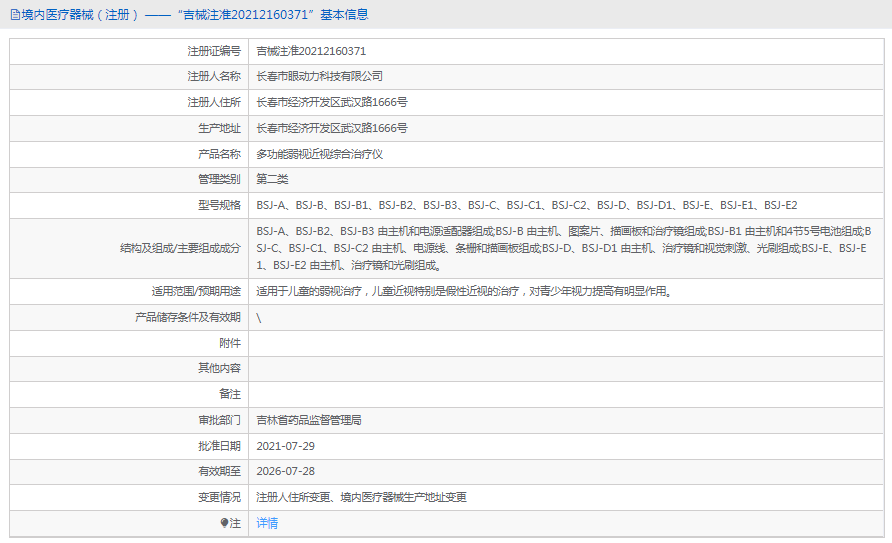Select the 第二类 value
The image size is (892, 543).
click(272, 180)
